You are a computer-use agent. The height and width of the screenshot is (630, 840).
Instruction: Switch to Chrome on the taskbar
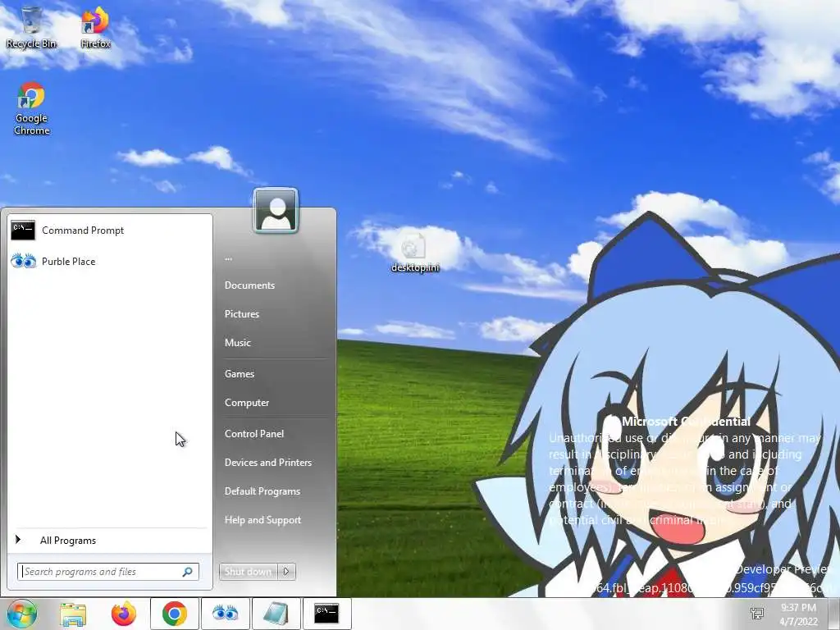pyautogui.click(x=175, y=614)
